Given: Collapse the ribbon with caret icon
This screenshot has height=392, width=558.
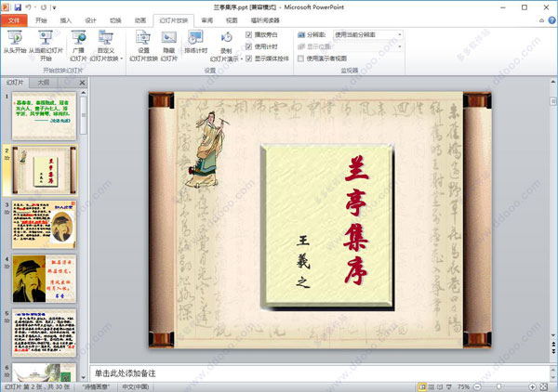Looking at the screenshot, I should click(541, 20).
